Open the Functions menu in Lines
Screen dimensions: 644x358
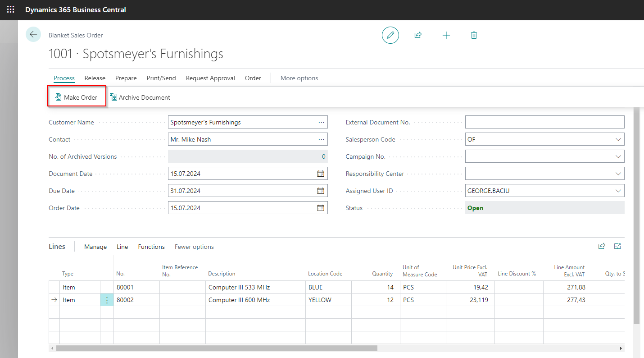(x=151, y=247)
